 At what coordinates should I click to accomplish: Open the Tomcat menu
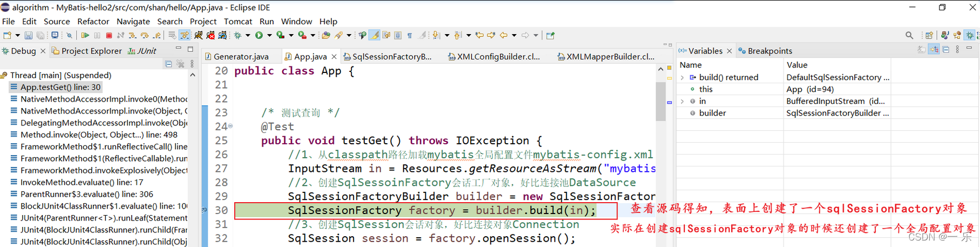[x=238, y=21]
